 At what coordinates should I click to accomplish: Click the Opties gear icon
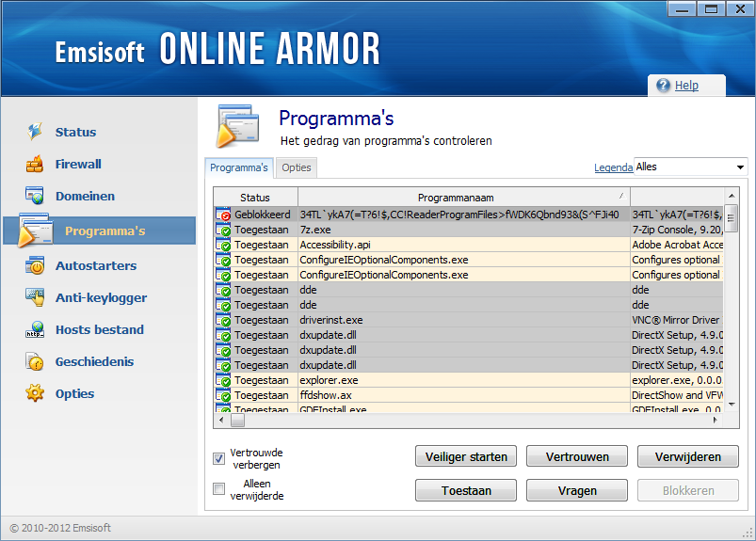[x=35, y=393]
